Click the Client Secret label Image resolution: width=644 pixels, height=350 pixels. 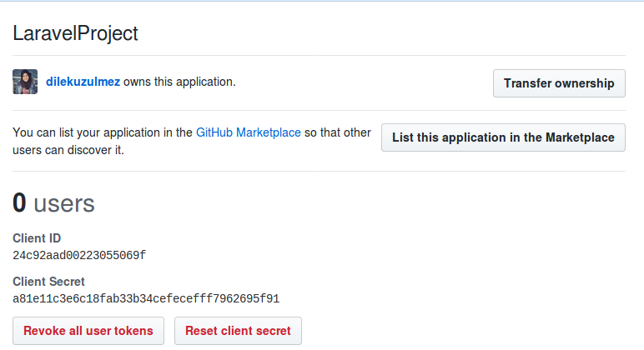coord(48,282)
